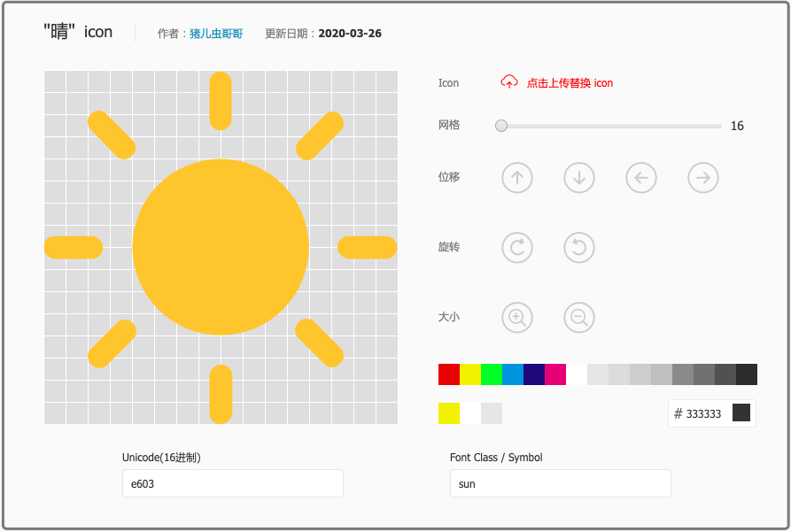Click the Font Class / Symbol field
This screenshot has height=532, width=791.
[x=560, y=484]
